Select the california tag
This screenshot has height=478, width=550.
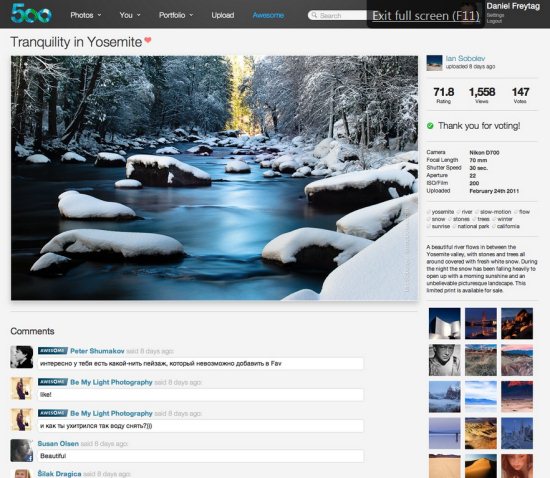coord(508,226)
